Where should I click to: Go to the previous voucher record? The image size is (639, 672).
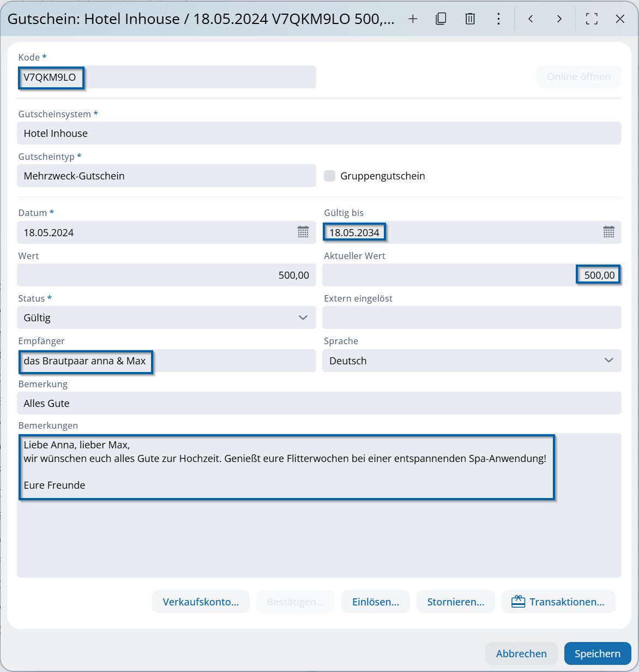point(531,19)
